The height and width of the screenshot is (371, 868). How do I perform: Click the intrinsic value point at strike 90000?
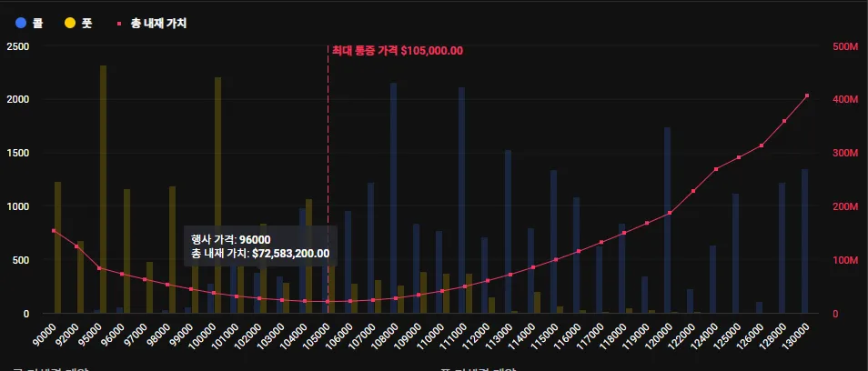54,231
